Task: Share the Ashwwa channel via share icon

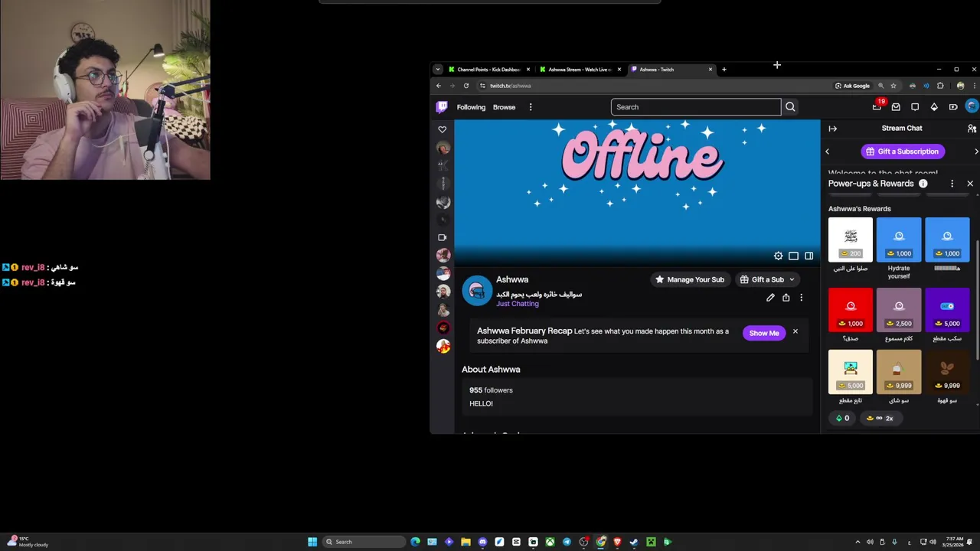Action: point(786,298)
